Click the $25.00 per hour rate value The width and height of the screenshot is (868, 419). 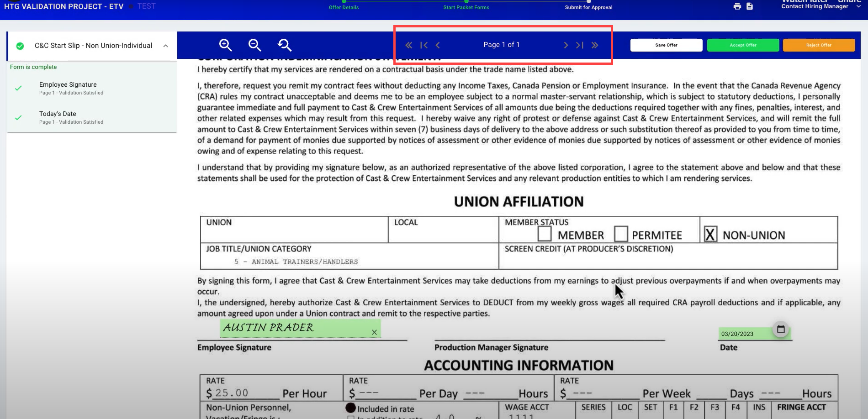tap(232, 393)
